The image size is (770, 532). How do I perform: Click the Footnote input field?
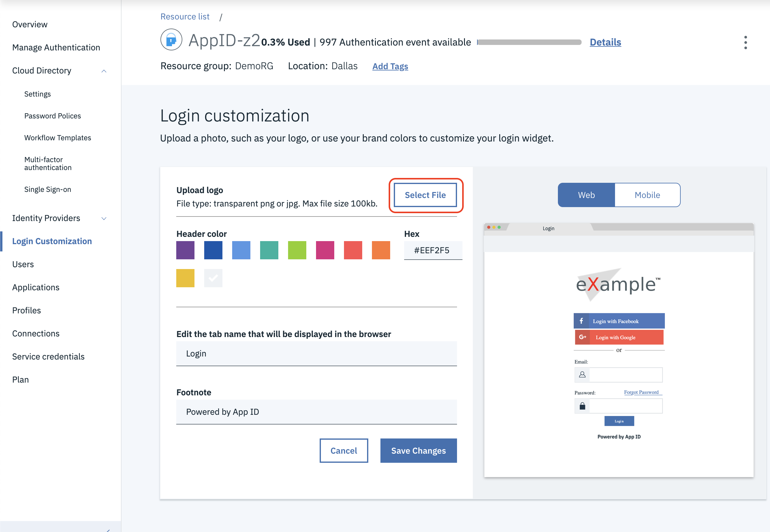pyautogui.click(x=316, y=412)
